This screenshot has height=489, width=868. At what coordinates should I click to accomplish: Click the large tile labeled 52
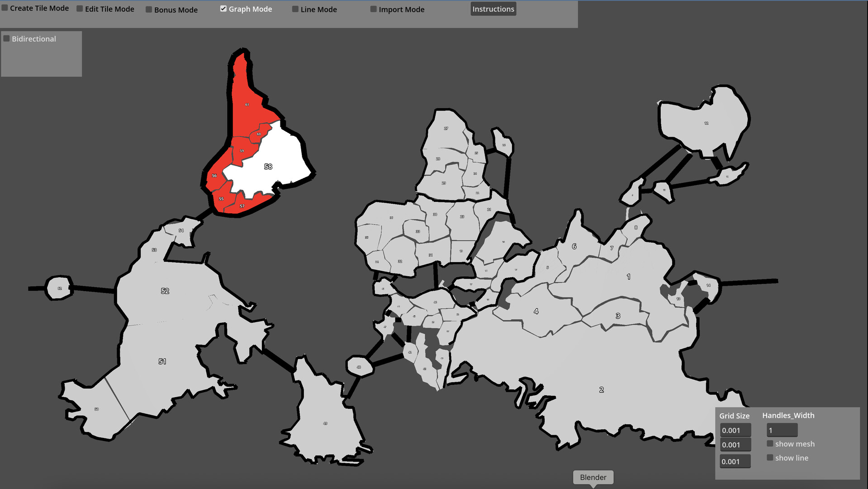coord(165,290)
